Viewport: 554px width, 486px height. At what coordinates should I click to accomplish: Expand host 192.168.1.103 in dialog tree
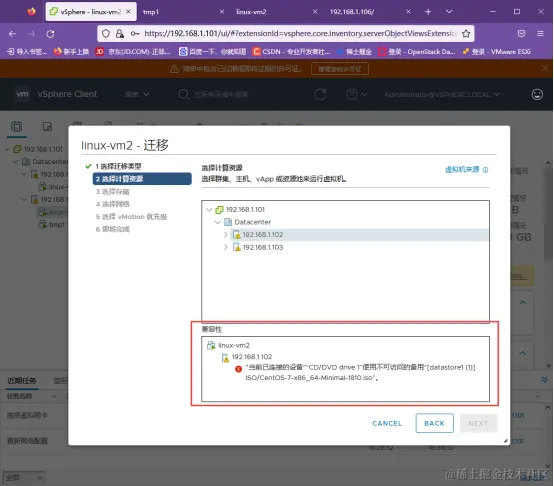[x=225, y=247]
